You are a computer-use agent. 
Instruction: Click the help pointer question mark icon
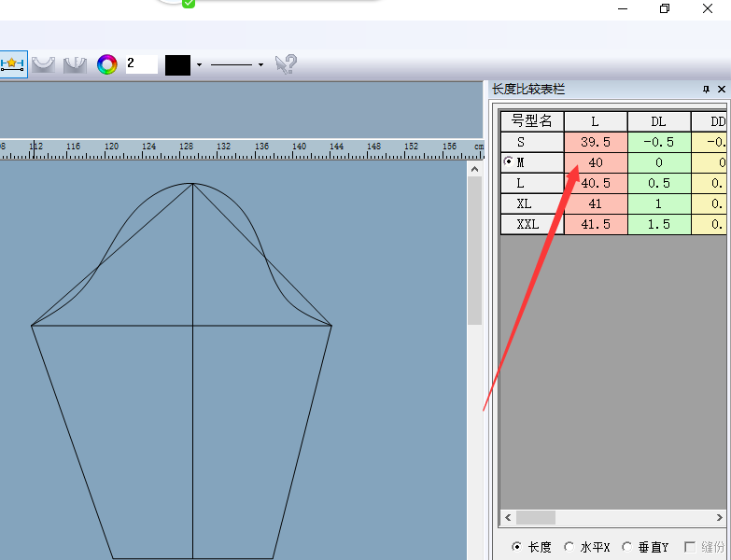coord(287,64)
